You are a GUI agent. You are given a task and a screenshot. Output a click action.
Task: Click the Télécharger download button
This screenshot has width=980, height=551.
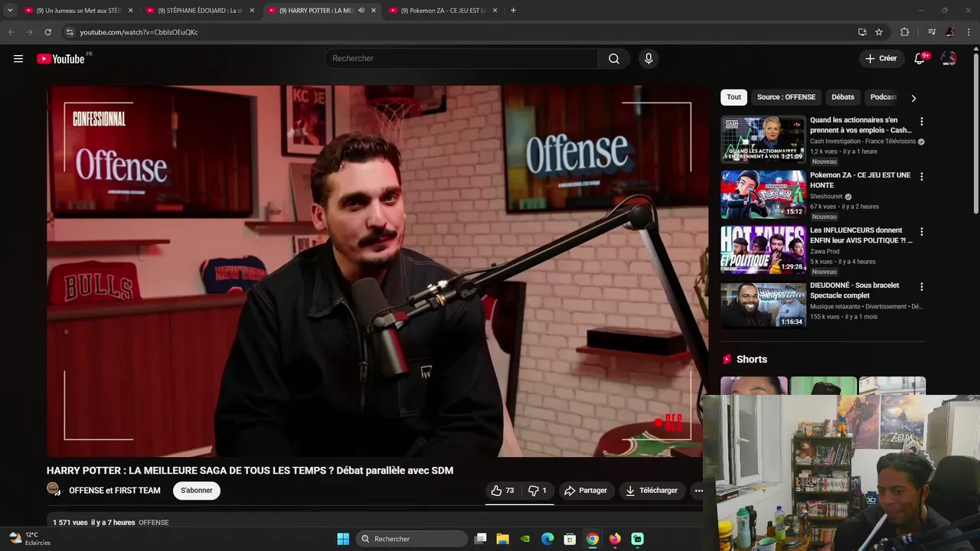click(x=652, y=491)
